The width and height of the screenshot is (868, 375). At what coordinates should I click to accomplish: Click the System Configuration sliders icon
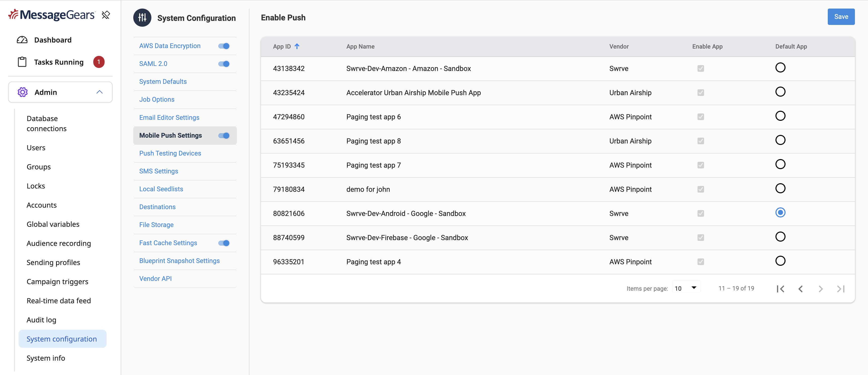coord(142,18)
